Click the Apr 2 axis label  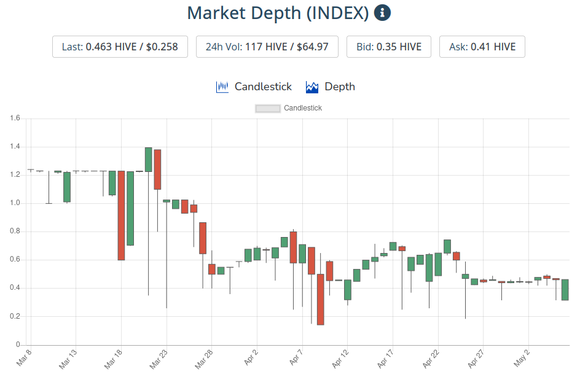(x=251, y=357)
